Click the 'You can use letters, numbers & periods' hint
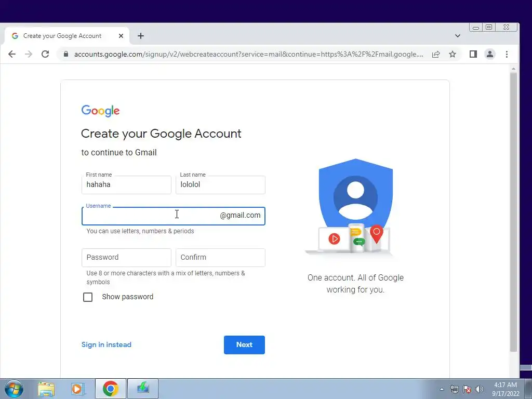The height and width of the screenshot is (399, 532). pos(140,231)
